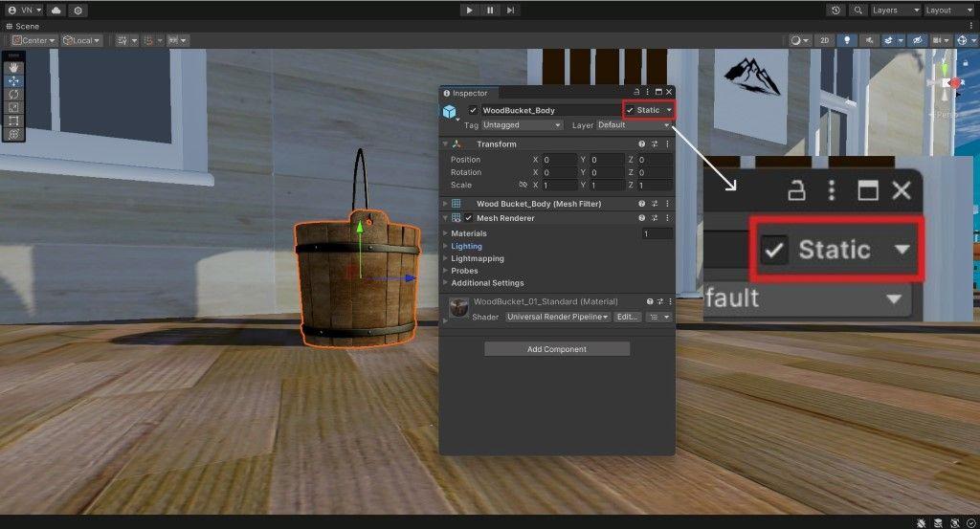980x529 pixels.
Task: Open the undo history icon
Action: pos(836,10)
